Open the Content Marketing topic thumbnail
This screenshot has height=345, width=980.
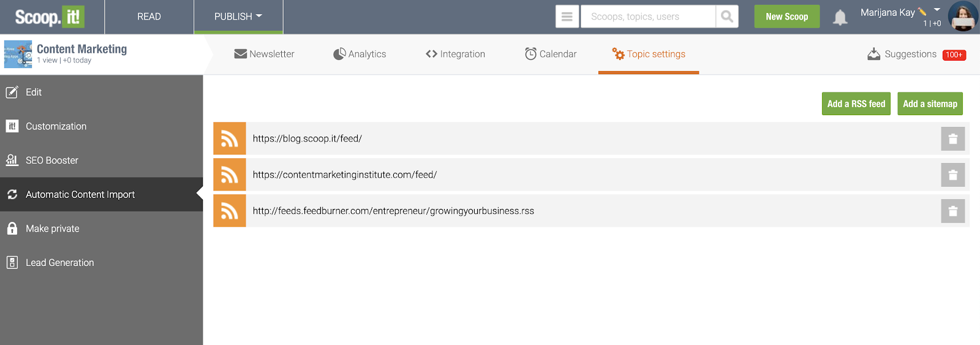(18, 55)
